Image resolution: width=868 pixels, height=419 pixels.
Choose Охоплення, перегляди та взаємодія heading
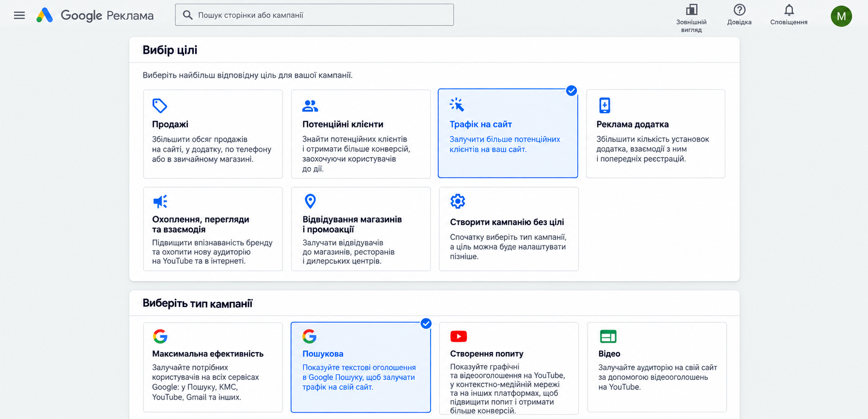(x=200, y=224)
